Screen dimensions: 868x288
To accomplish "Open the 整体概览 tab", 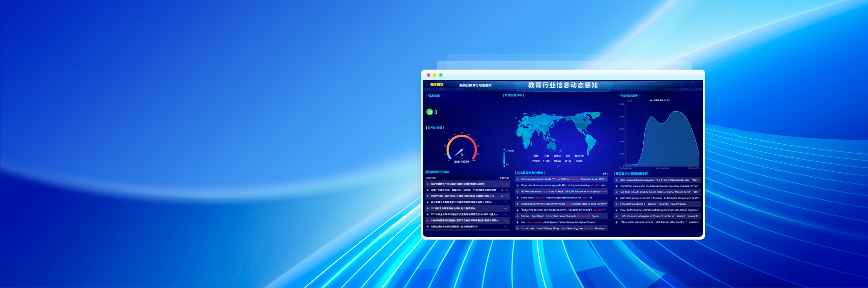I will tap(437, 85).
